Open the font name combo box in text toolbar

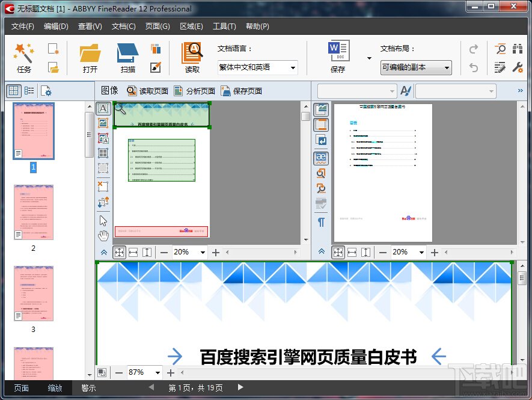[357, 91]
